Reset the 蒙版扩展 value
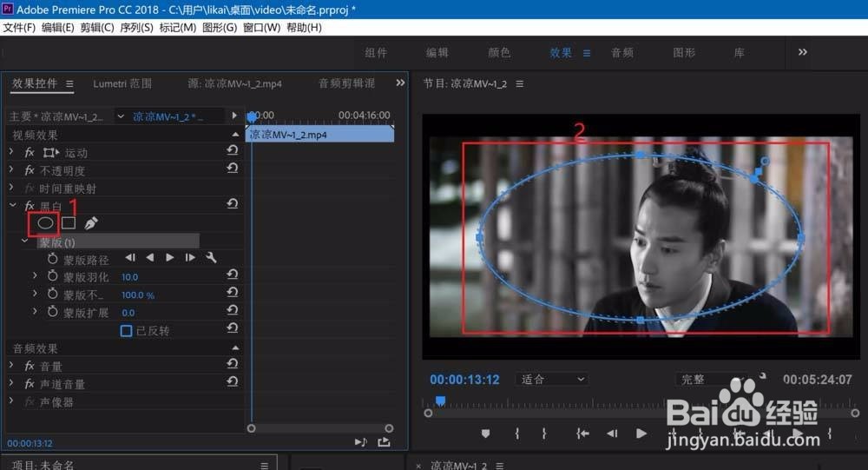Screen dimensions: 868x470 [x=233, y=310]
